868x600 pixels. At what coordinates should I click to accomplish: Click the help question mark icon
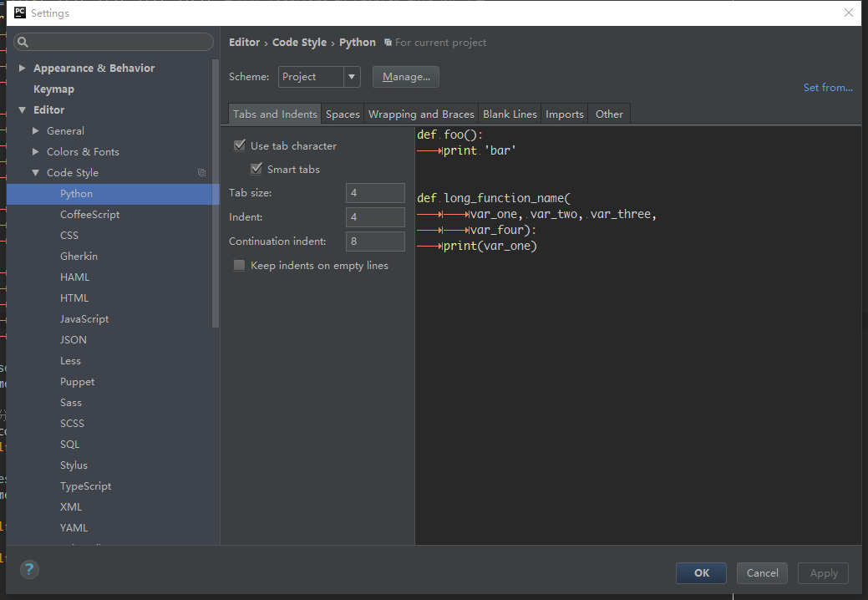click(29, 569)
